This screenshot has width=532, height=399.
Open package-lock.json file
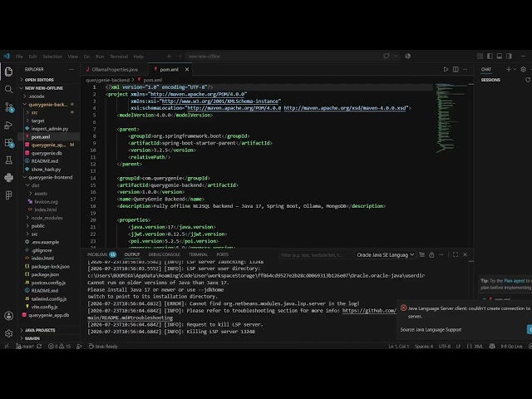(x=50, y=267)
